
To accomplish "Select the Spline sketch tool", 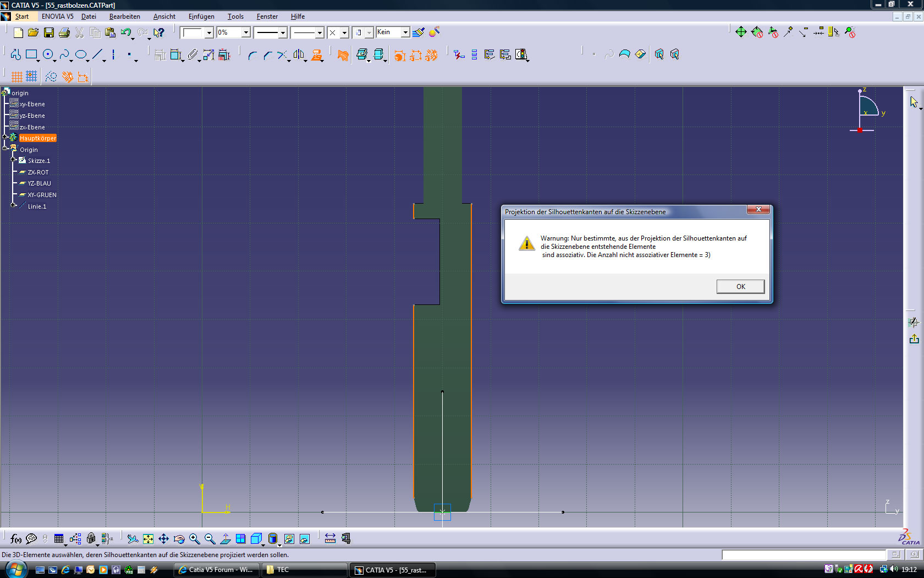I will pos(64,54).
